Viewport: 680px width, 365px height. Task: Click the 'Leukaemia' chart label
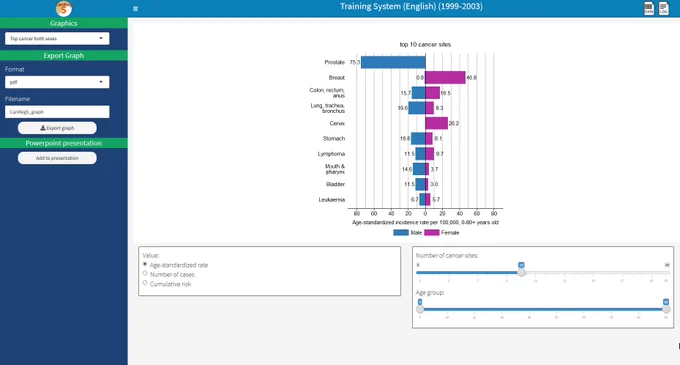(x=332, y=200)
